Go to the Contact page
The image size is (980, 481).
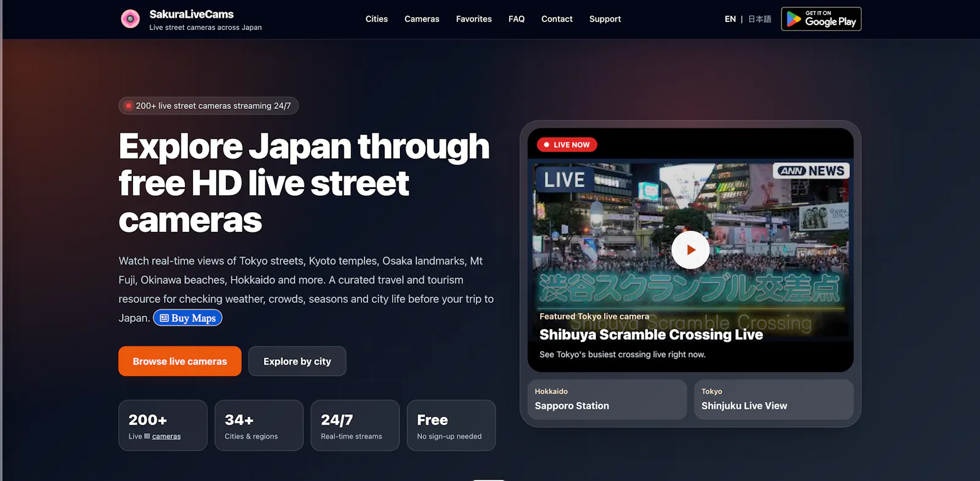557,19
